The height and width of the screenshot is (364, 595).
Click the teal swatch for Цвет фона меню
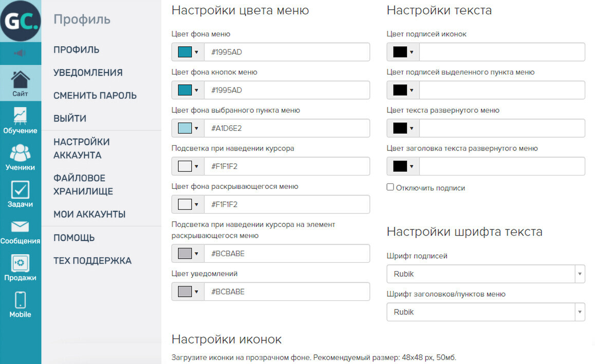click(185, 52)
